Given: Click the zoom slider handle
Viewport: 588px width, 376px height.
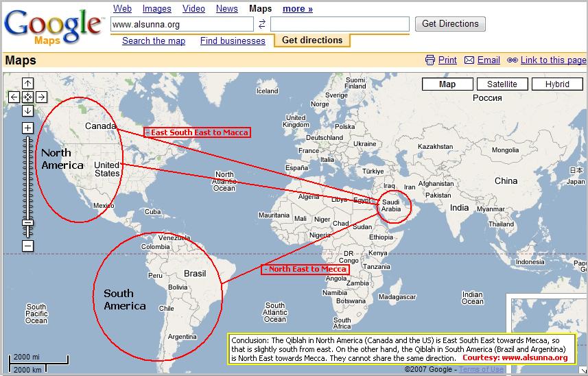Looking at the screenshot, I should (27, 223).
